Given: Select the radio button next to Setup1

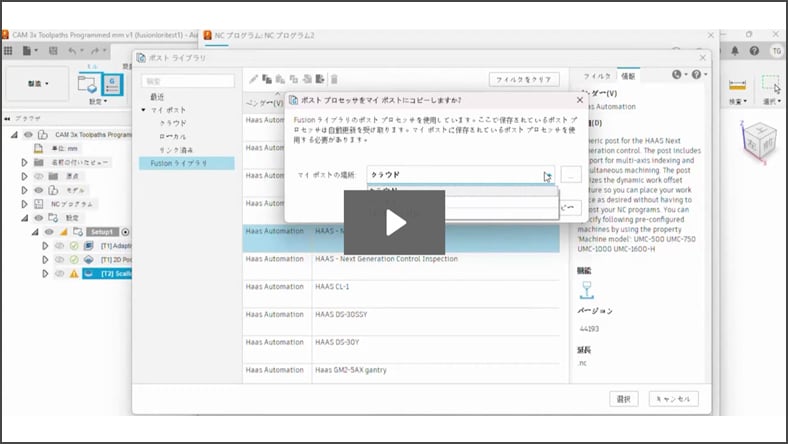Looking at the screenshot, I should (x=126, y=232).
